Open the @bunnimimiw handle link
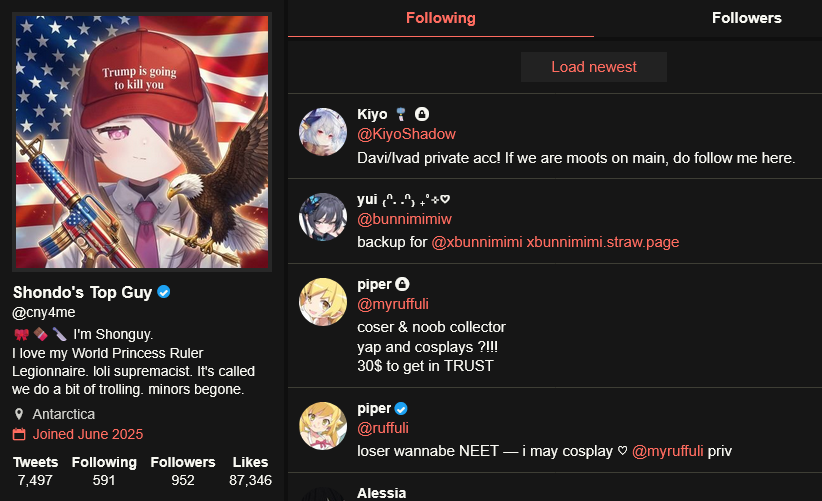Image resolution: width=822 pixels, height=501 pixels. tap(404, 219)
